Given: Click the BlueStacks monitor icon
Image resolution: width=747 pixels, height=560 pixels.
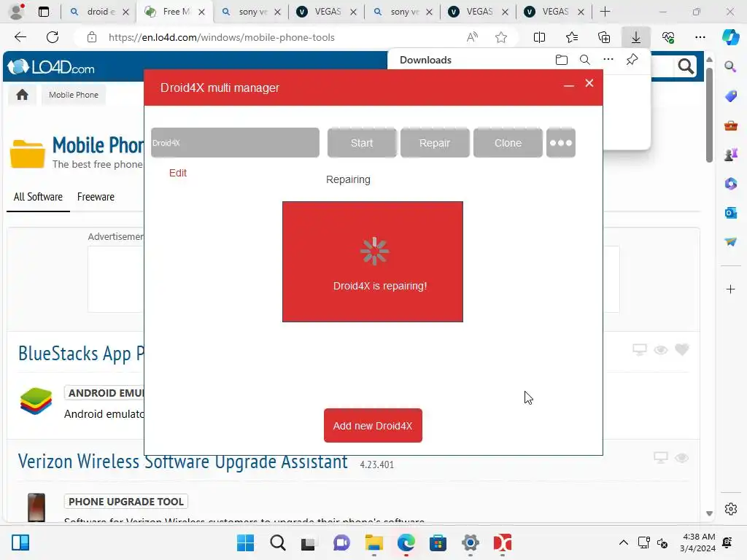Looking at the screenshot, I should pyautogui.click(x=639, y=349).
